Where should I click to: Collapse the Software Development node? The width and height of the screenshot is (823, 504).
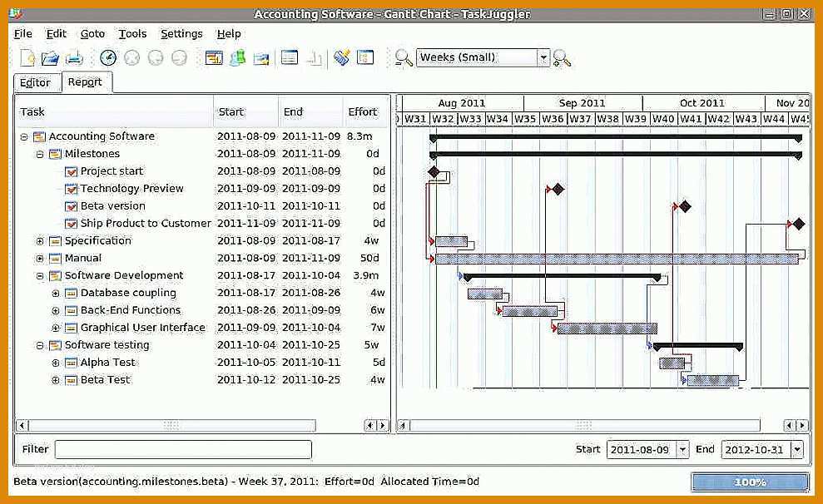coord(40,276)
